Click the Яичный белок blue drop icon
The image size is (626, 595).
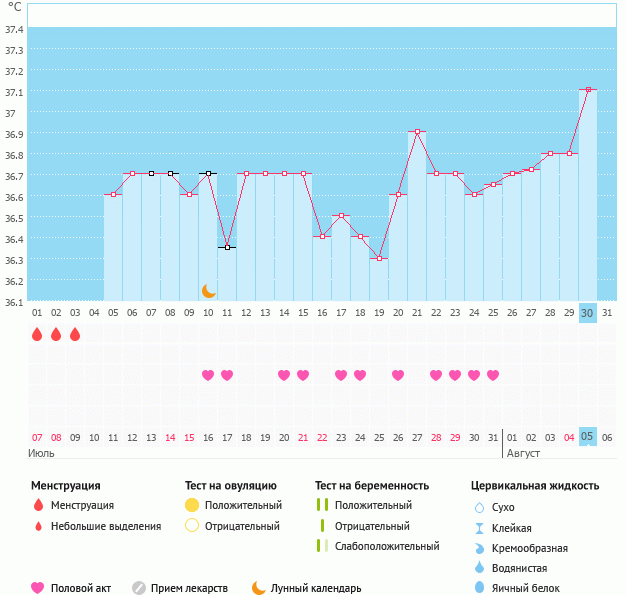[479, 588]
